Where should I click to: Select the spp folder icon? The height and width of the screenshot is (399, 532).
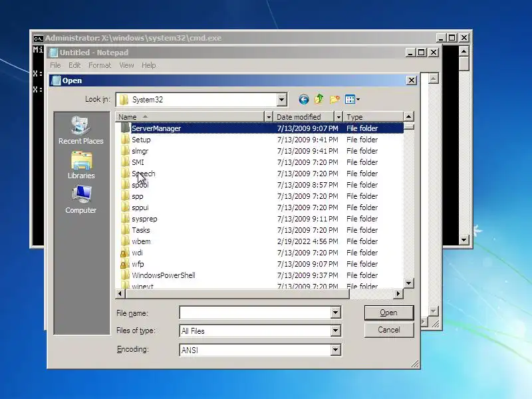(x=125, y=196)
